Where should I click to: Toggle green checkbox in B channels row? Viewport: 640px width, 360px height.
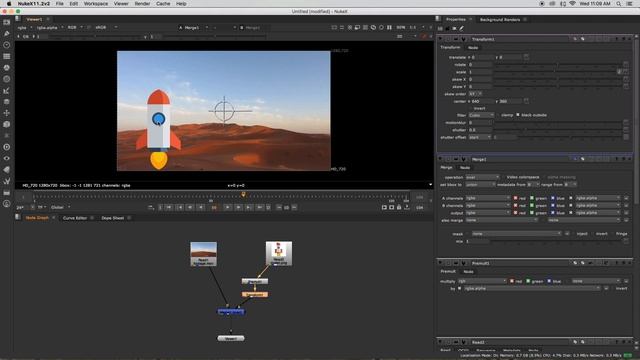[532, 205]
